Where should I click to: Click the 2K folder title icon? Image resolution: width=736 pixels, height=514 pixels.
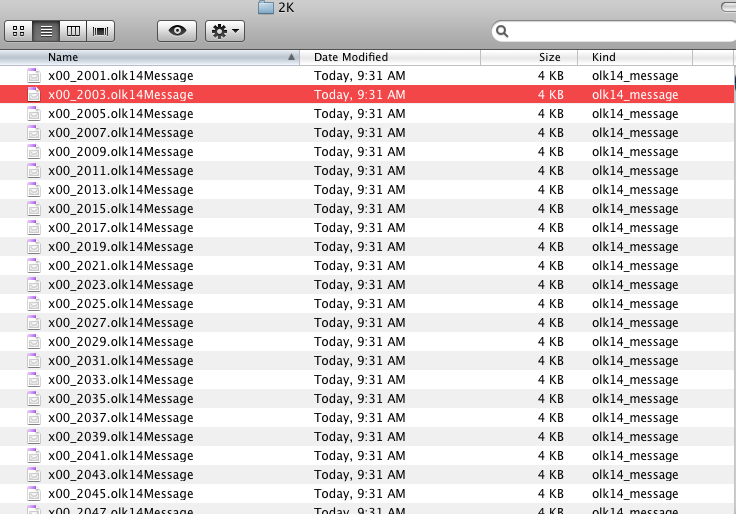pos(266,7)
